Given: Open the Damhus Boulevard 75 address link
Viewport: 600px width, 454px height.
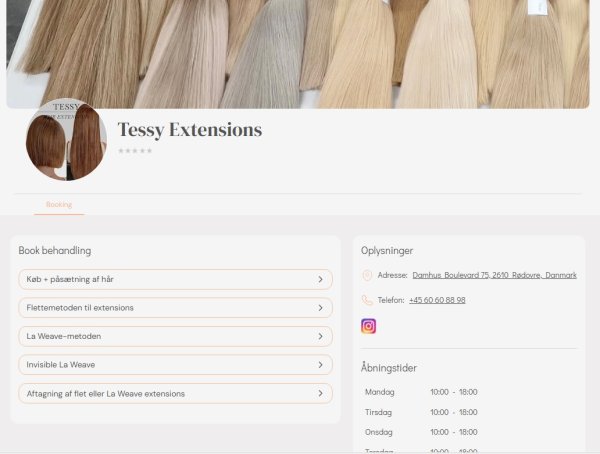Looking at the screenshot, I should click(x=494, y=275).
